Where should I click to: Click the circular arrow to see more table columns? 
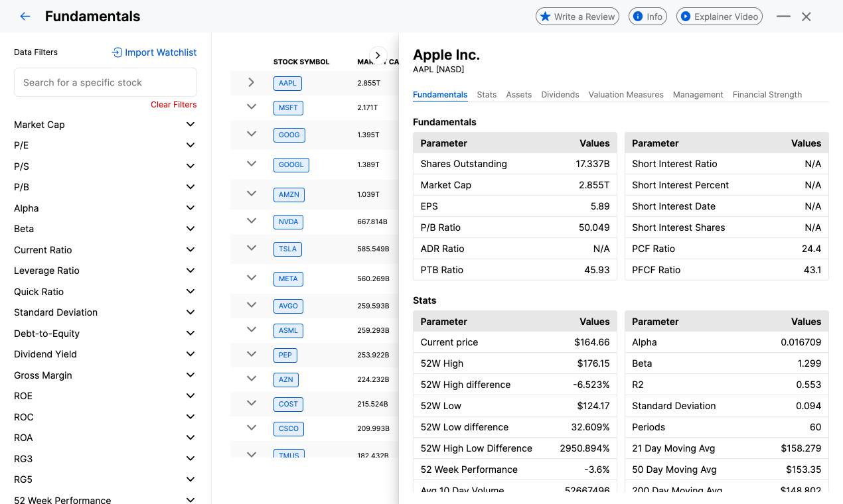[378, 56]
